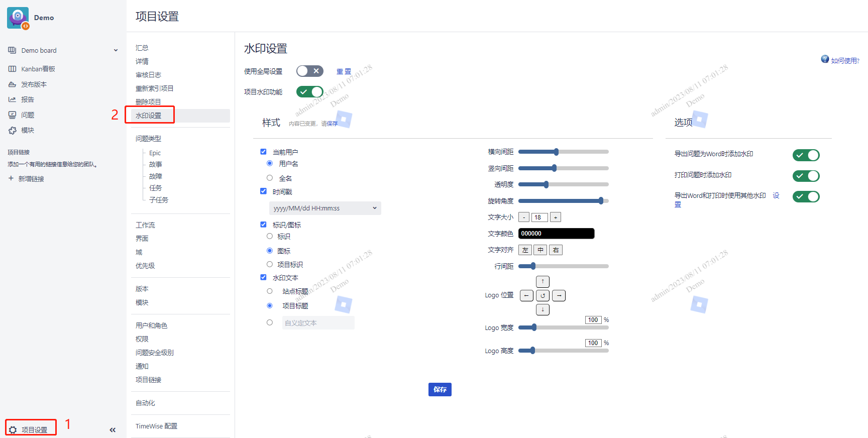Image resolution: width=868 pixels, height=438 pixels.
Task: Click the Logo position up arrow
Action: point(542,282)
